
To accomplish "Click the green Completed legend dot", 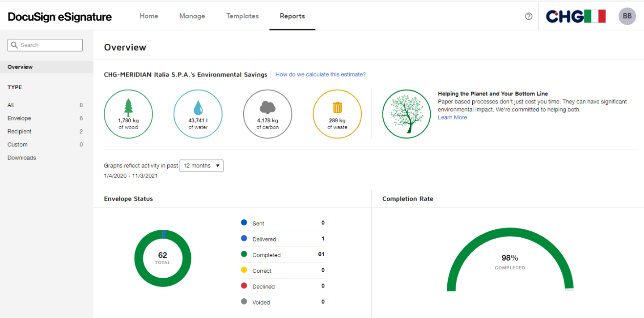I will pyautogui.click(x=244, y=254).
